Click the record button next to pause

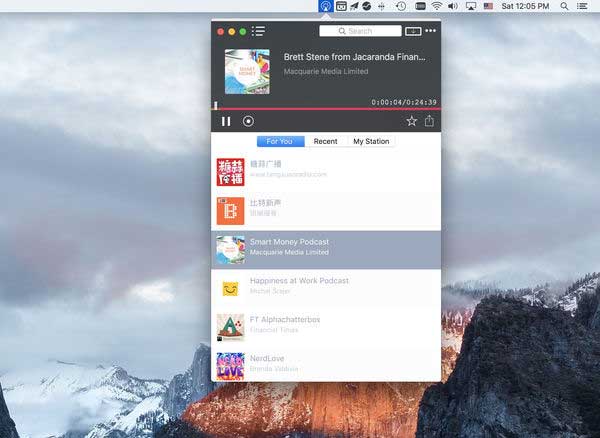coord(248,121)
